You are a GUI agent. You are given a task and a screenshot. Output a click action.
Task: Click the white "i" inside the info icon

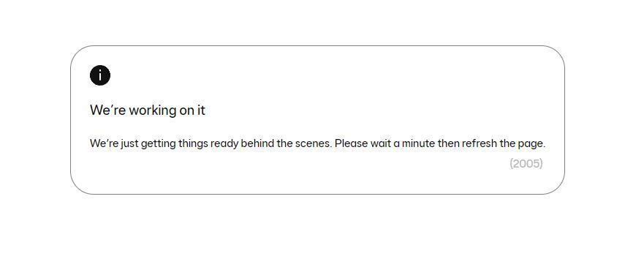tap(100, 75)
